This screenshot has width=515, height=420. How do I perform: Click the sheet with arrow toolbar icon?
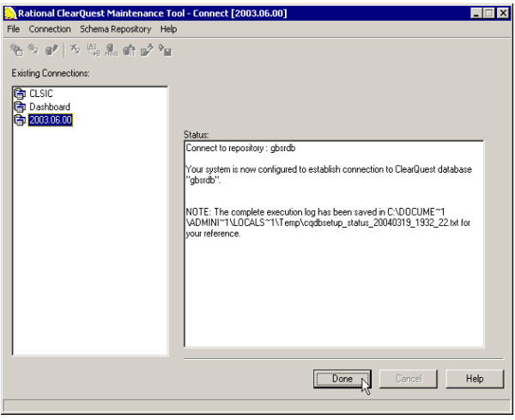click(147, 51)
